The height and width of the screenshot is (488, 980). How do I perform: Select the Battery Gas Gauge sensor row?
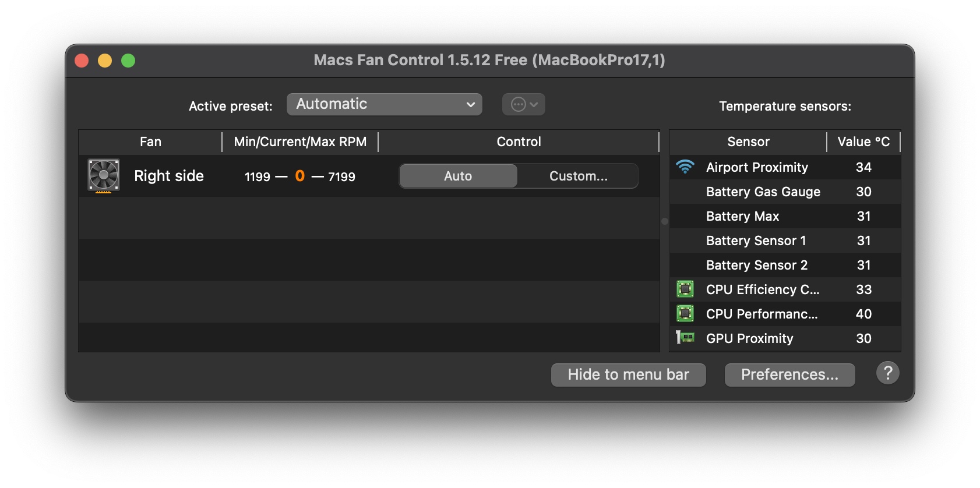point(785,192)
